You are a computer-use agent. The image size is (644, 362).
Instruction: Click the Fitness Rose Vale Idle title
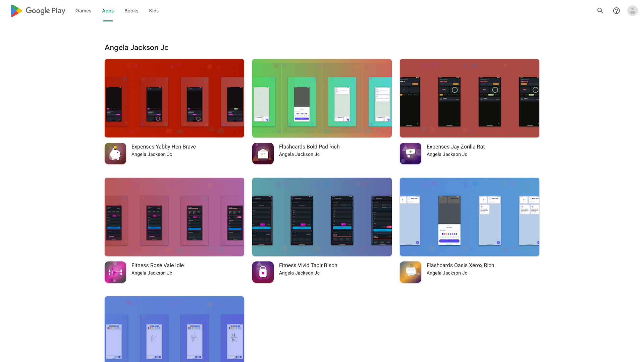tap(158, 265)
